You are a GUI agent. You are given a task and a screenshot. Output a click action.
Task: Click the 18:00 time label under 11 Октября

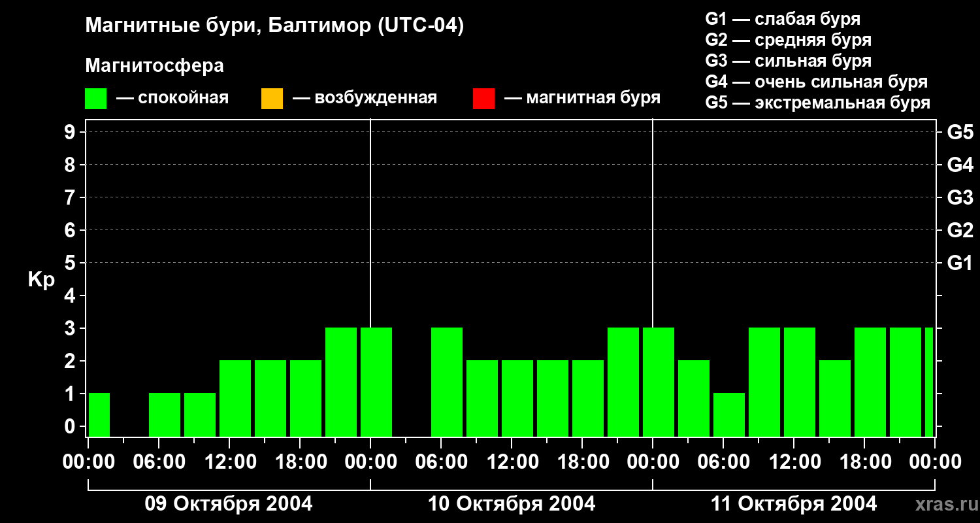(864, 462)
